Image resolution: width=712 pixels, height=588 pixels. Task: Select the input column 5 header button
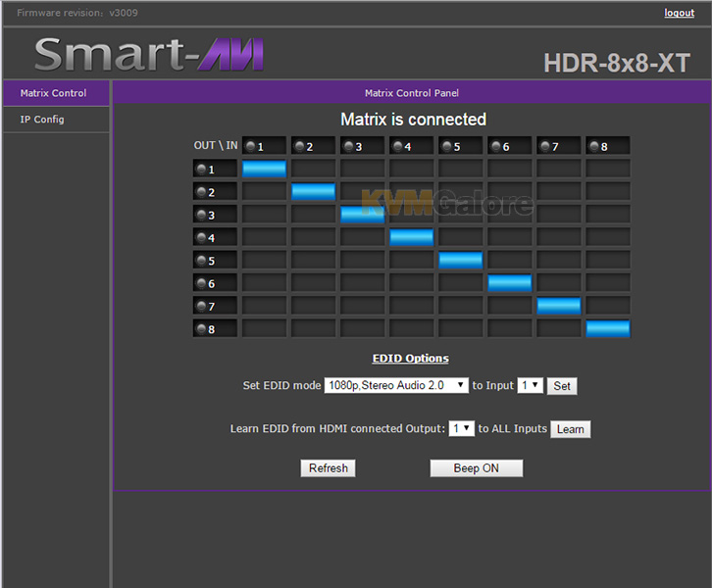(x=460, y=146)
